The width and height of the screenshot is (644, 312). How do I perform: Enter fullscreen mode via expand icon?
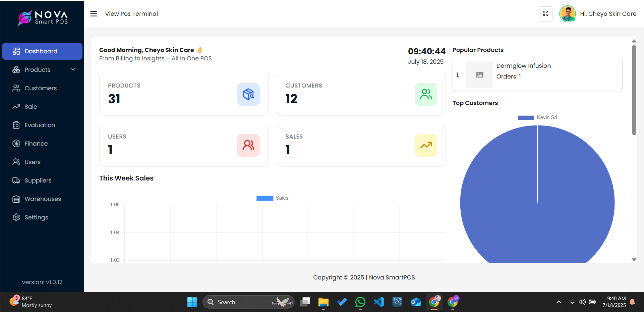546,14
